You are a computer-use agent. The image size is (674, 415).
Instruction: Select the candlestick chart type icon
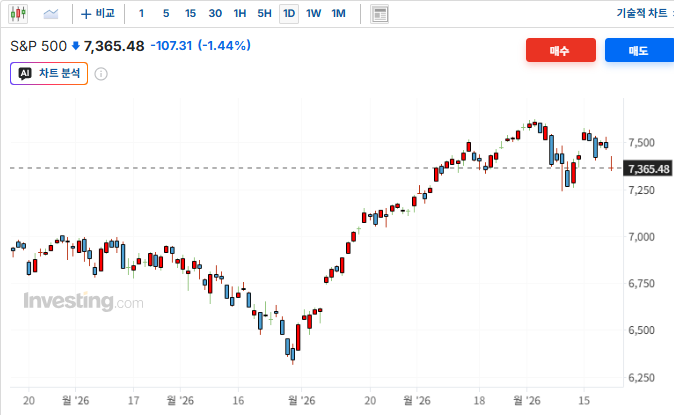pyautogui.click(x=18, y=14)
